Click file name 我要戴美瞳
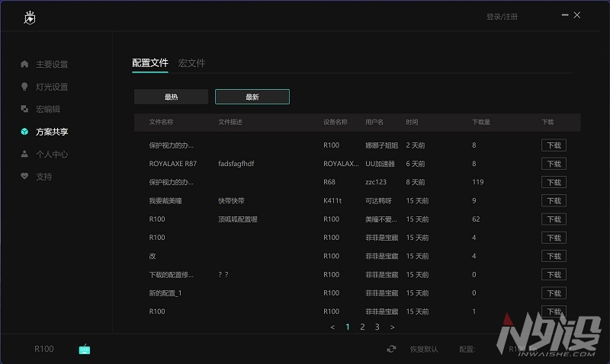Screen dimensions: 610x364 coord(165,200)
